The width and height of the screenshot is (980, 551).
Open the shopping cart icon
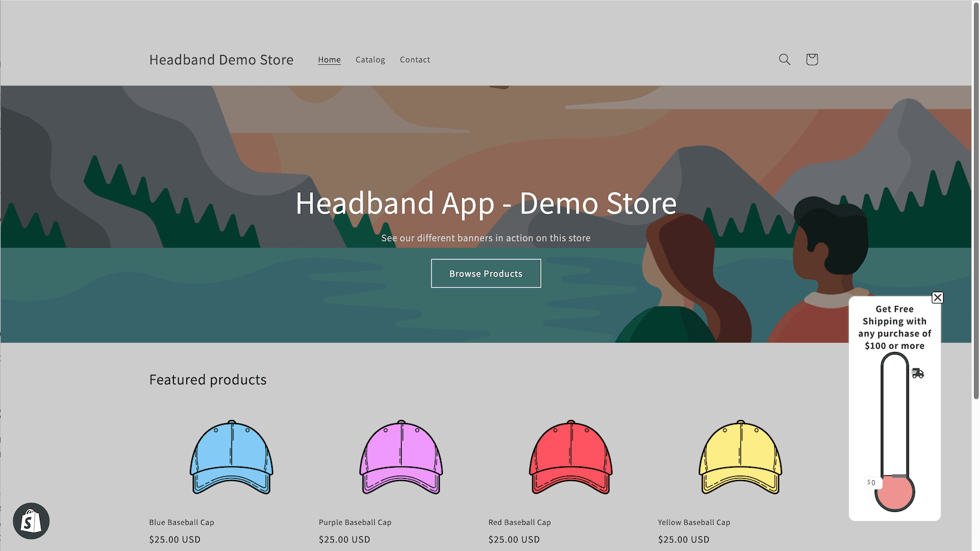pyautogui.click(x=812, y=59)
